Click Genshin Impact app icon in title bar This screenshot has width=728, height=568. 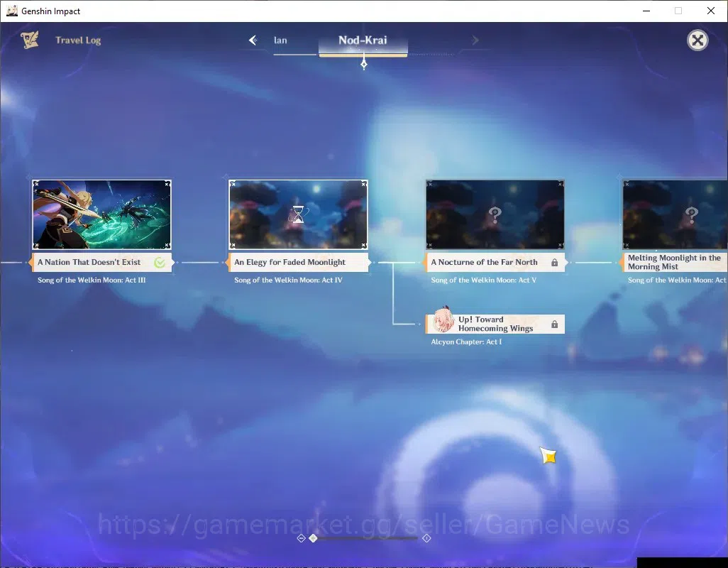11,11
